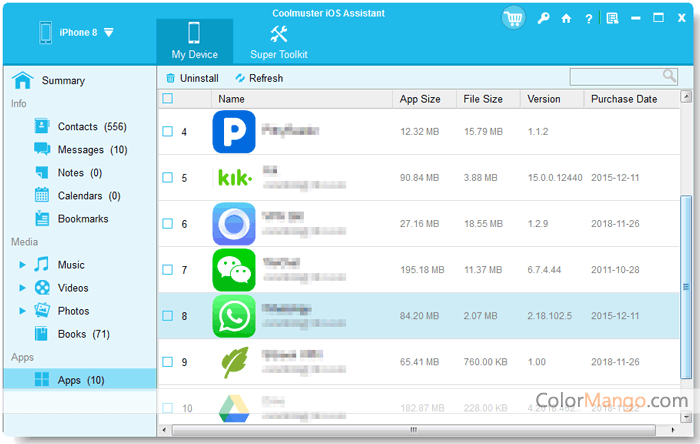Screen dimensions: 700x444
Task: Toggle the select-all checkbox in header
Action: point(167,99)
